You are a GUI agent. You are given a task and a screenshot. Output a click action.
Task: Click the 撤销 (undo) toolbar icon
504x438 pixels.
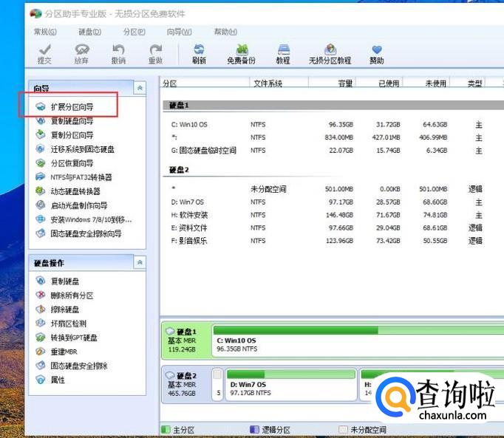pos(118,54)
